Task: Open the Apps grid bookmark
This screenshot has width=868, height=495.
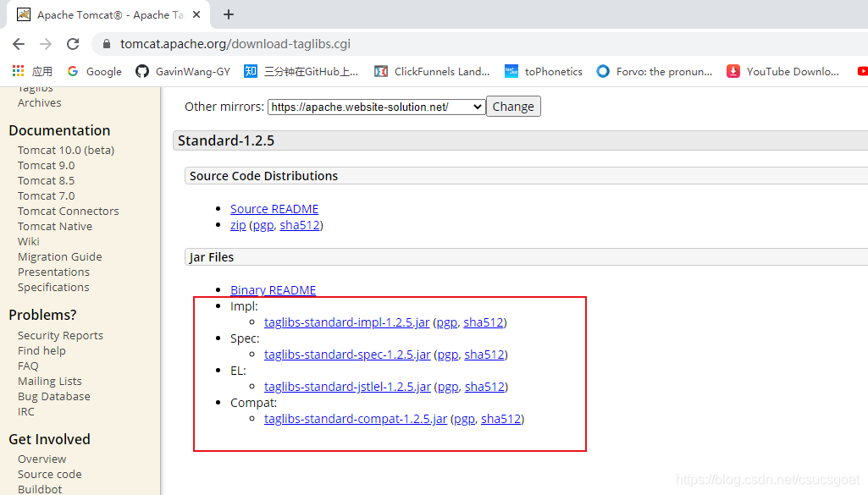Action: tap(33, 71)
